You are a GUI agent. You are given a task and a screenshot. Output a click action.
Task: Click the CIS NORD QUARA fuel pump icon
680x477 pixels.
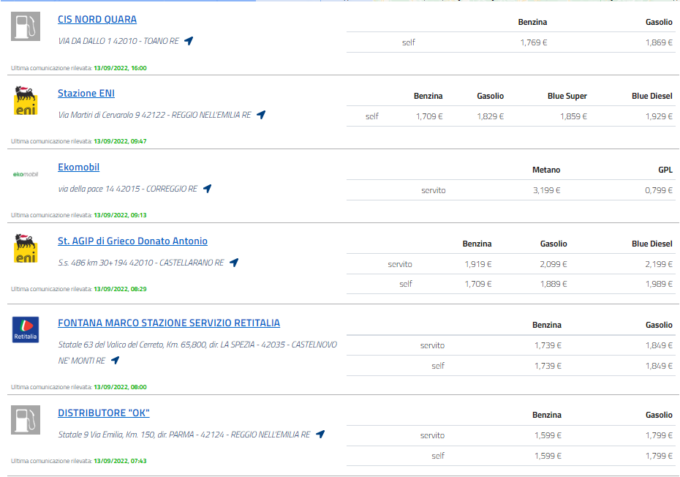pos(26,26)
